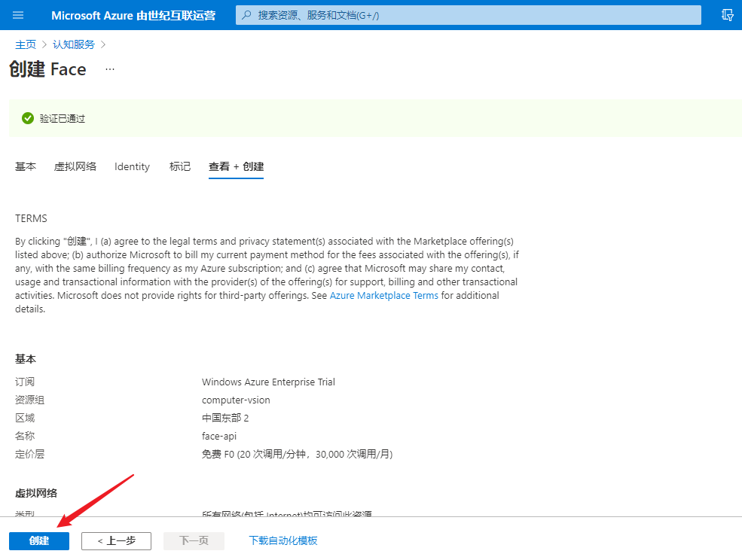The height and width of the screenshot is (560, 742).
Task: Open the directory filter icon in header
Action: [728, 15]
